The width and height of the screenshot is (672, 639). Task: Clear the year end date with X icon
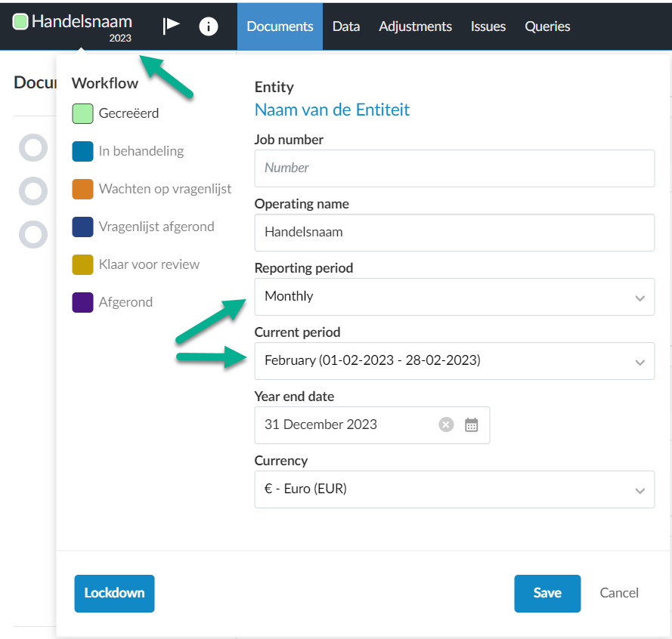(x=446, y=424)
